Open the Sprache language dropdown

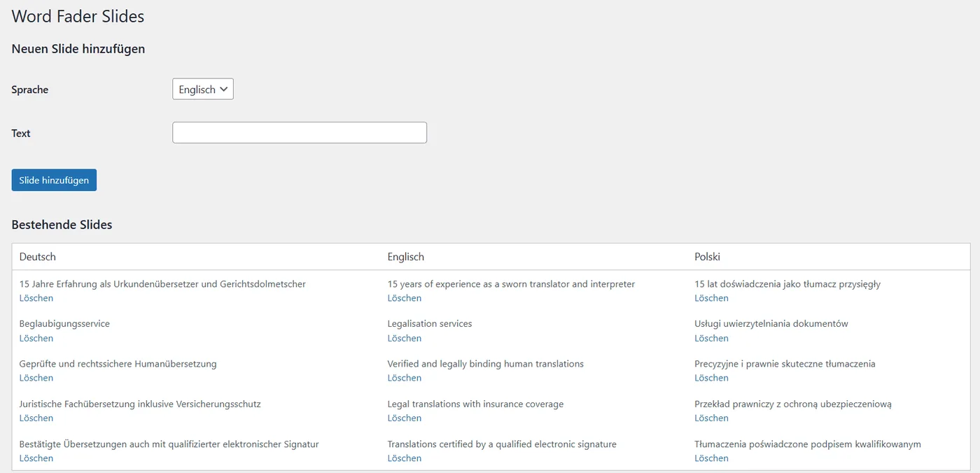tap(203, 90)
